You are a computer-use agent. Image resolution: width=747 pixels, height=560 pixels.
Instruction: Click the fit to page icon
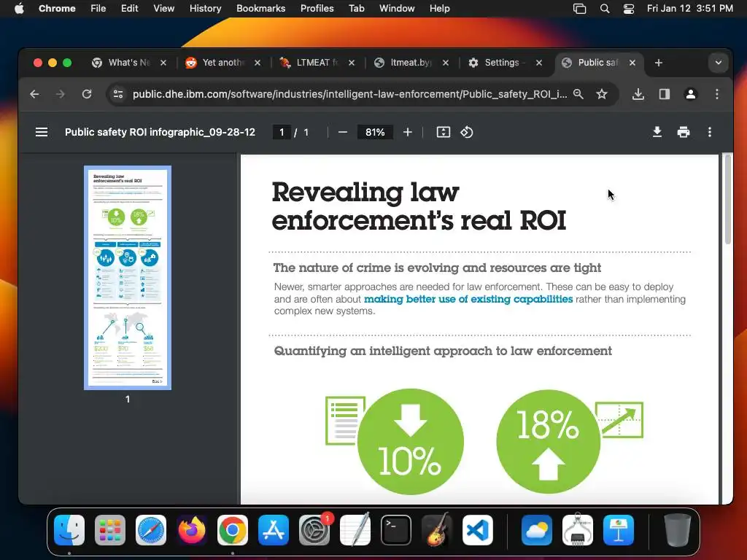point(443,132)
